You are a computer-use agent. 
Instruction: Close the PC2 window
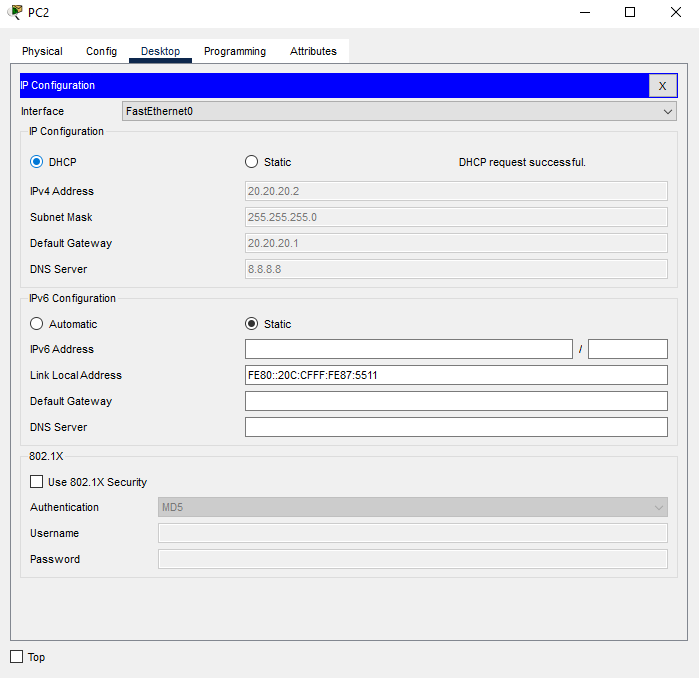pyautogui.click(x=676, y=12)
